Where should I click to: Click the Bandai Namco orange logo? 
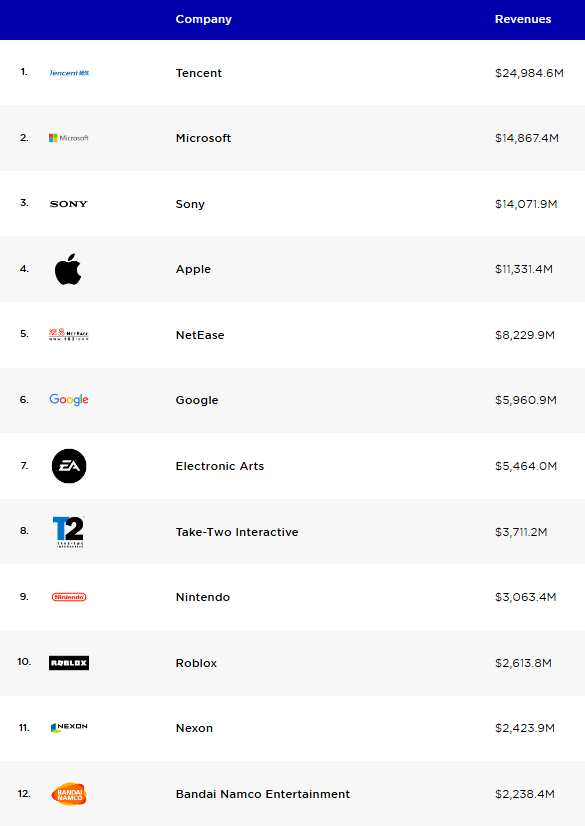[69, 794]
